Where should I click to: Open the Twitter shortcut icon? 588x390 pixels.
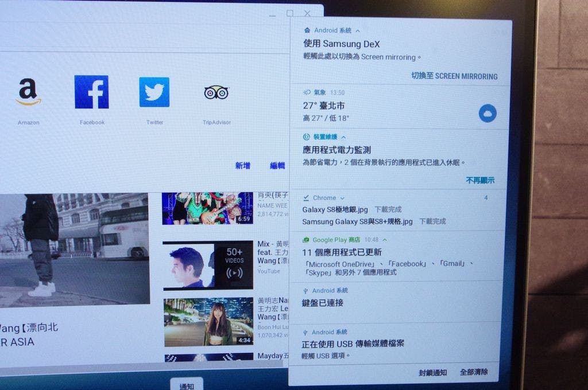coord(154,92)
